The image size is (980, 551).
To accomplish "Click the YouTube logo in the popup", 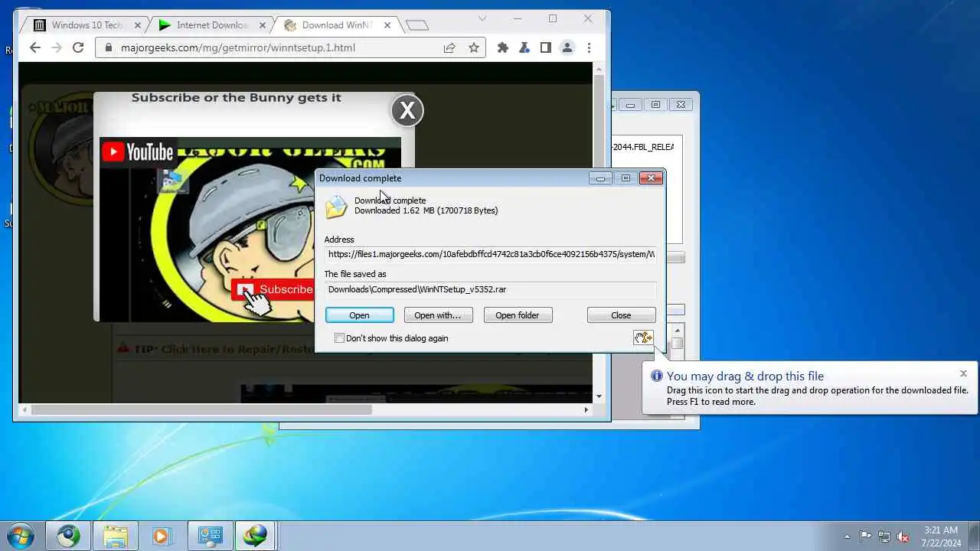I will point(138,152).
